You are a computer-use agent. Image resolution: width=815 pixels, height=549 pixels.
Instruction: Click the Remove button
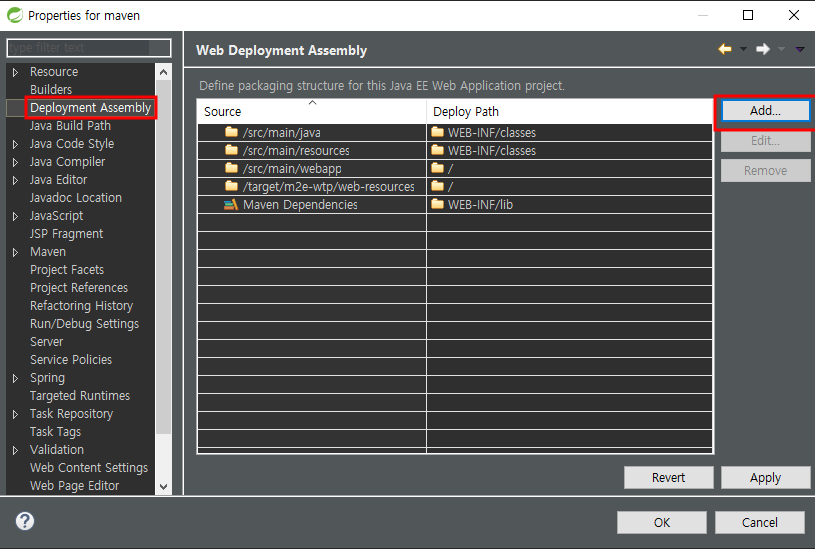point(765,171)
